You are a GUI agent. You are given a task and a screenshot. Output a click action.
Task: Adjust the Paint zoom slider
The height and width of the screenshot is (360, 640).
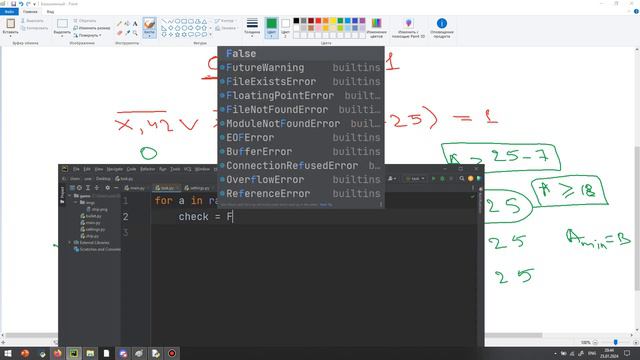click(615, 342)
